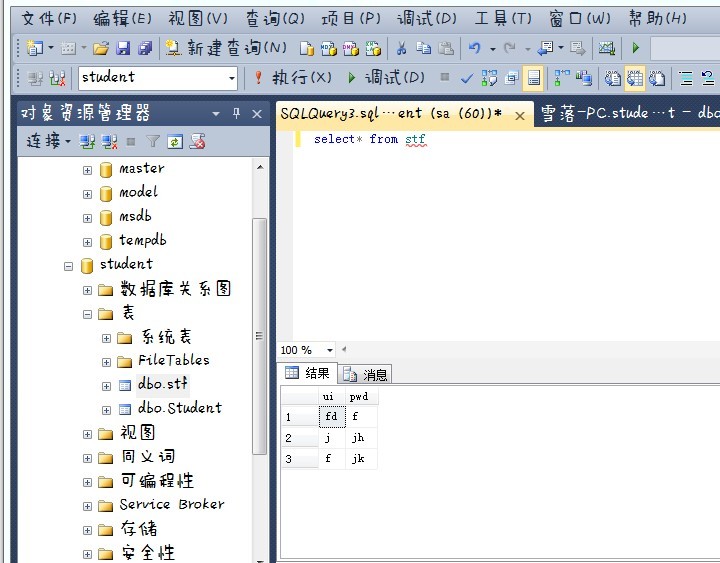Click the undo arrow icon

point(474,48)
